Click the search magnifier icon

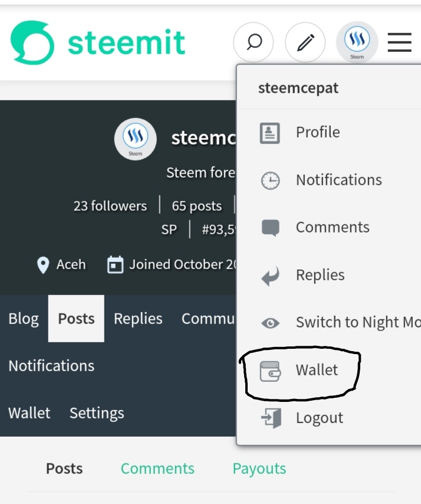tap(254, 42)
